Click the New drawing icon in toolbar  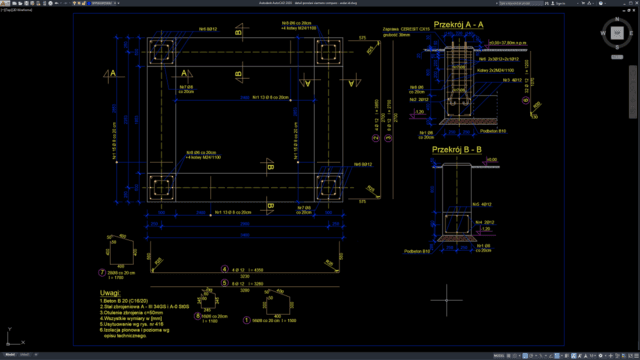(14, 3)
